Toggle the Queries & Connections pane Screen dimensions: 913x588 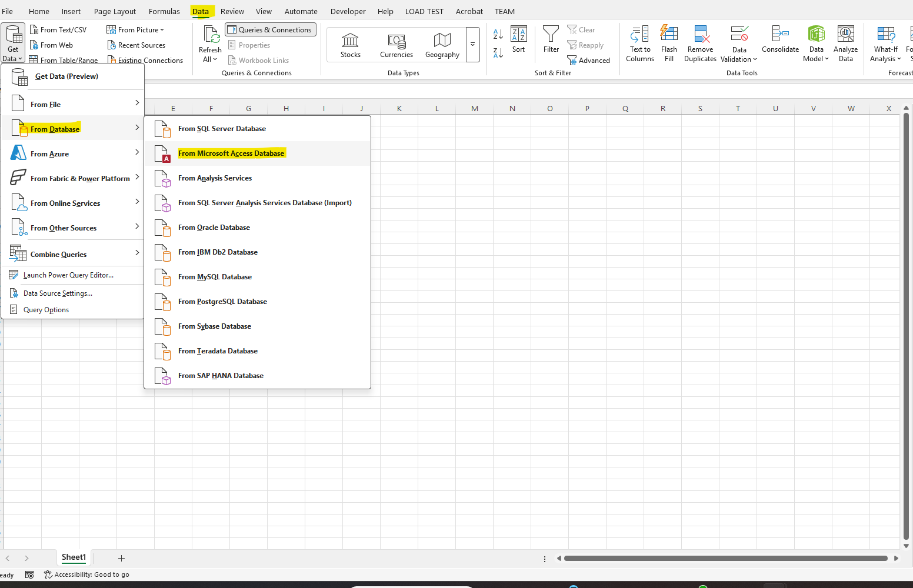point(271,30)
